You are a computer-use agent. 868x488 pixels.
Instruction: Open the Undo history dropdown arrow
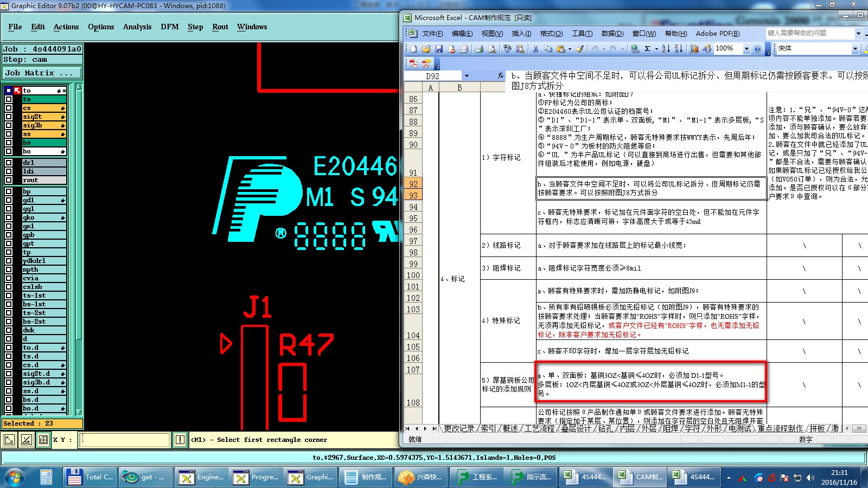point(603,49)
